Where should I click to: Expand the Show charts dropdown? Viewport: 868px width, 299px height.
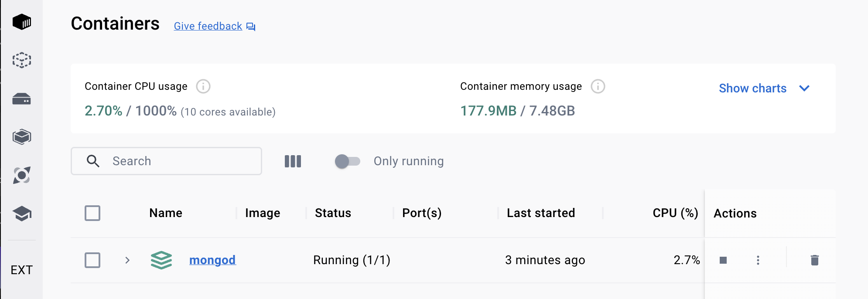(765, 88)
